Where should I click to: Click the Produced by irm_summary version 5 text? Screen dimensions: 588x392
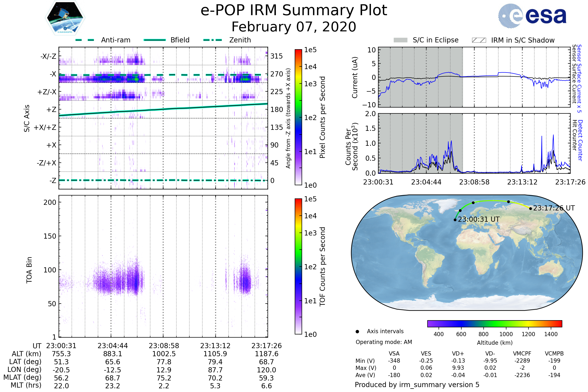[x=417, y=385]
